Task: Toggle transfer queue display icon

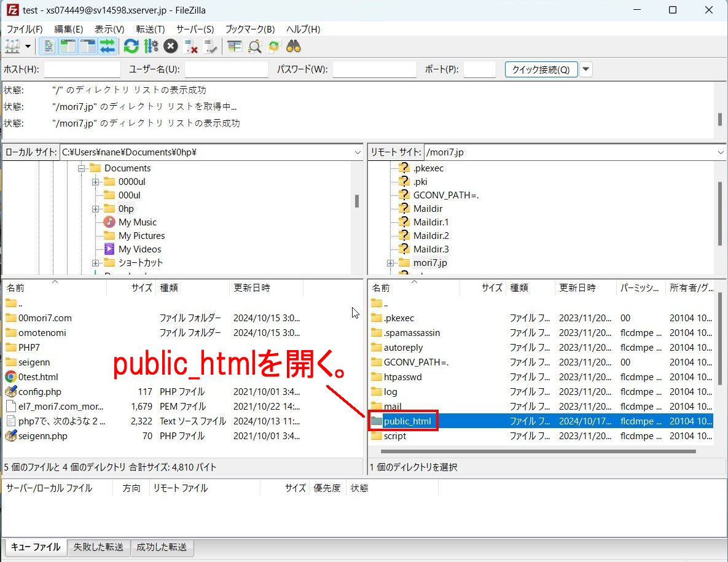Action: 108,47
